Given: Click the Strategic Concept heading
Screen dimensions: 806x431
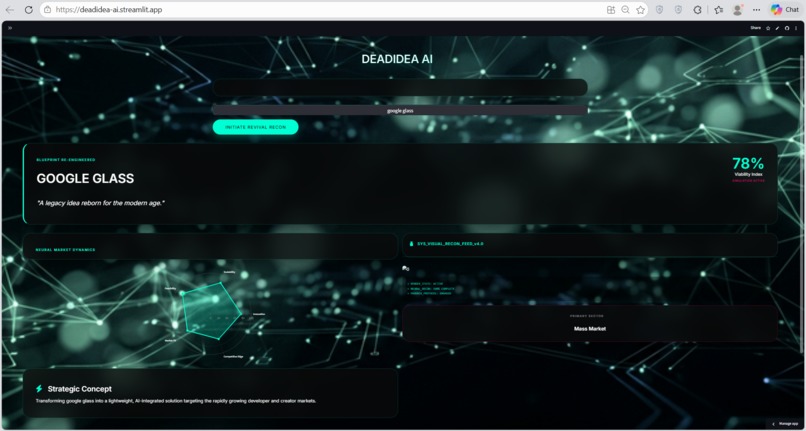Looking at the screenshot, I should coord(80,389).
